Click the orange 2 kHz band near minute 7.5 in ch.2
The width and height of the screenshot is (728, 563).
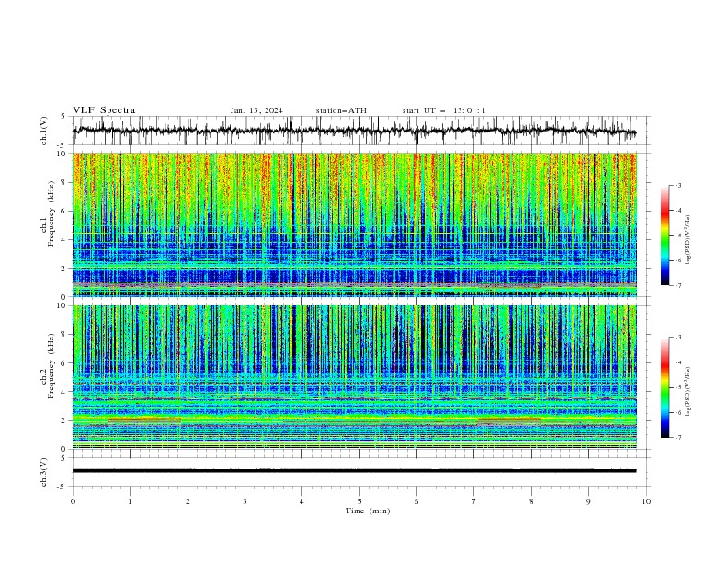coord(509,419)
